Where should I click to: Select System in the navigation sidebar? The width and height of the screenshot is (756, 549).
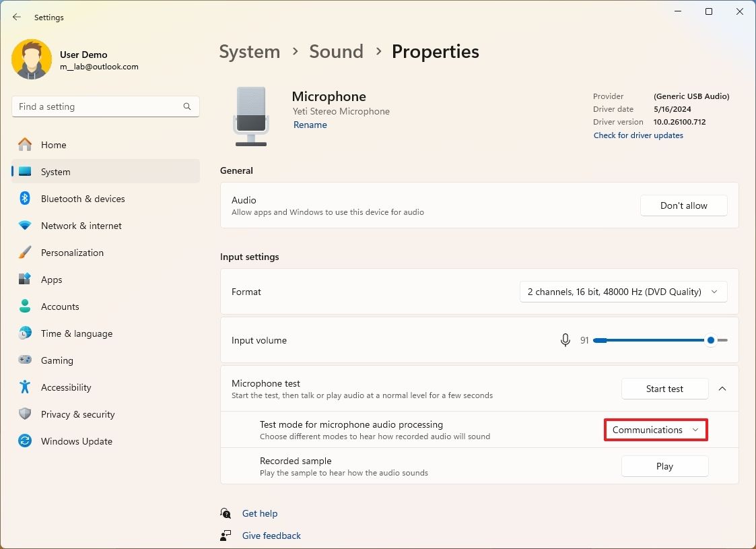coord(55,172)
